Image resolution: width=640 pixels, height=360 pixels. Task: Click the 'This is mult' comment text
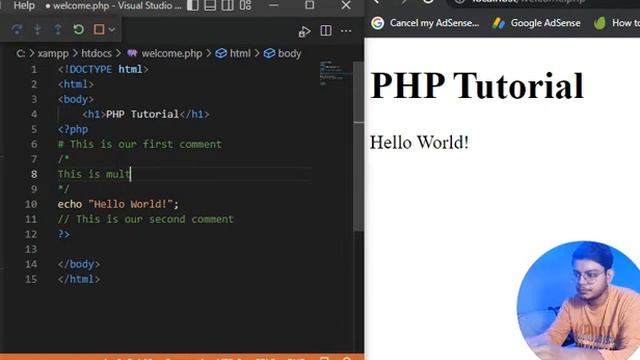[x=94, y=174]
